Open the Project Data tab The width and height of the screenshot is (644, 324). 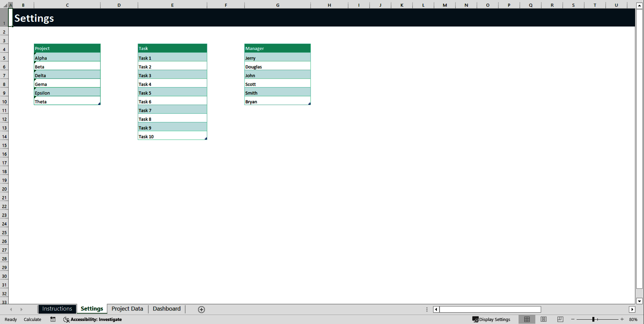127,309
